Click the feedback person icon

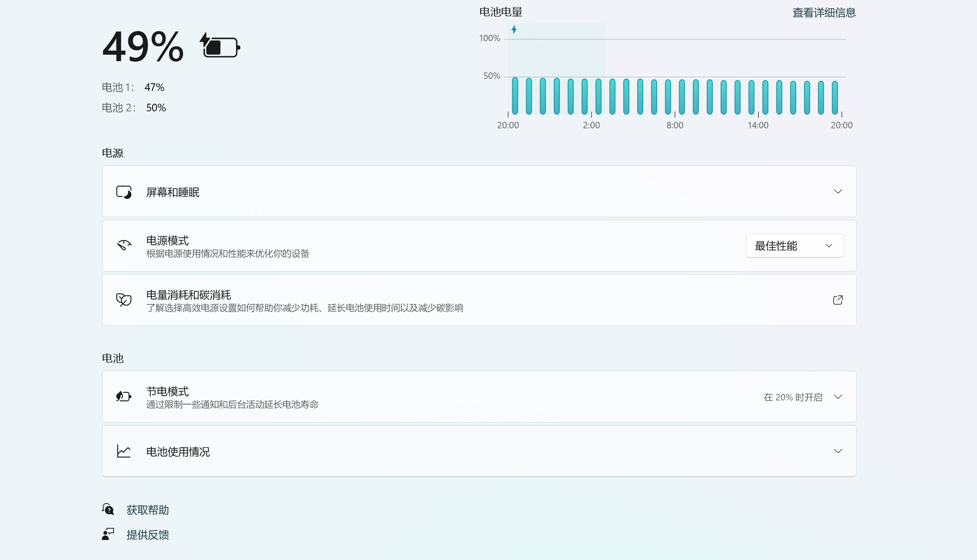pos(108,534)
